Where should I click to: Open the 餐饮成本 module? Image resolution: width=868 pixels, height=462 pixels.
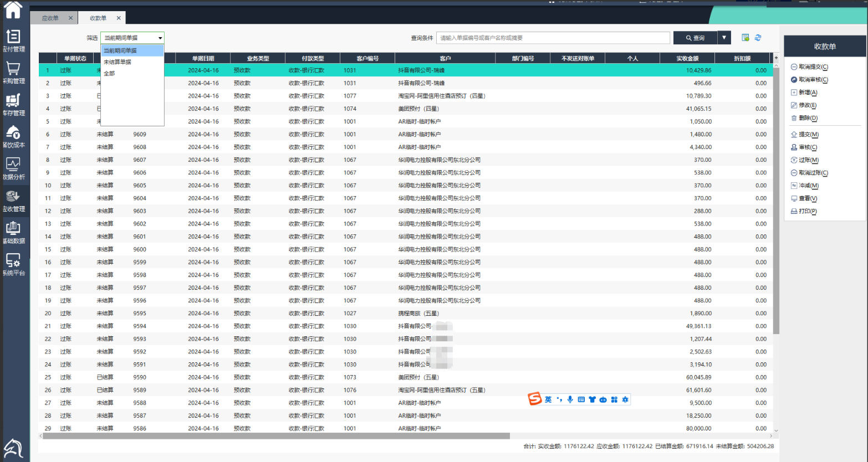point(13,136)
